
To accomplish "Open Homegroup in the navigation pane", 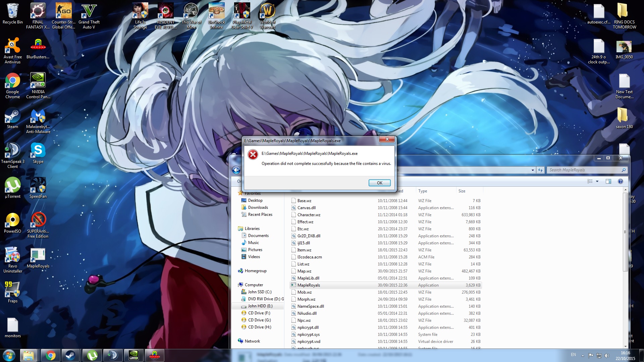I will coord(255,271).
